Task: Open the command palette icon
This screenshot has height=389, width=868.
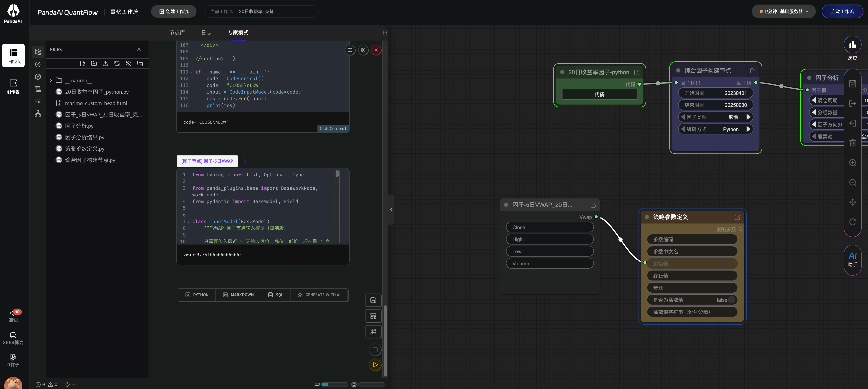Action: (373, 332)
